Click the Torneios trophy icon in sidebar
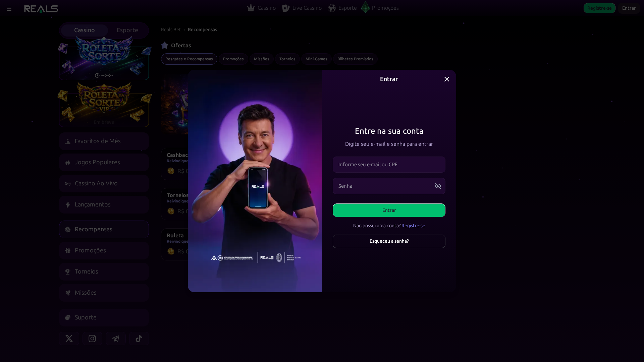This screenshot has width=644, height=362. (x=68, y=272)
